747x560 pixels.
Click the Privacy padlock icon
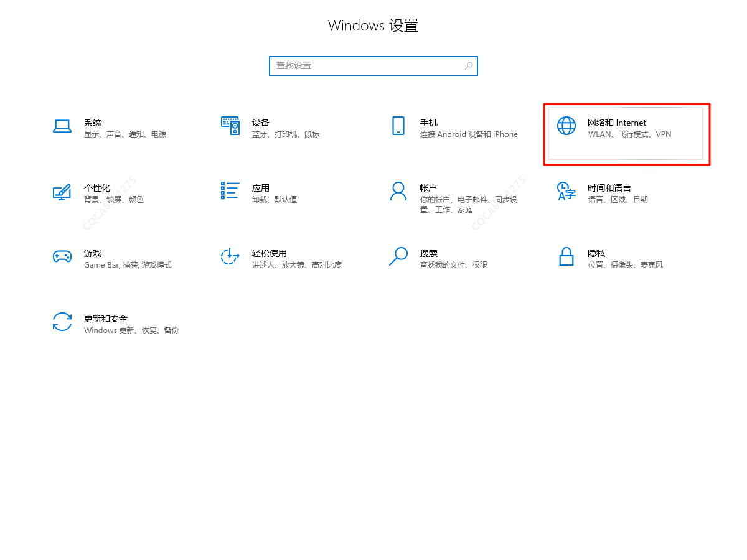pyautogui.click(x=566, y=256)
